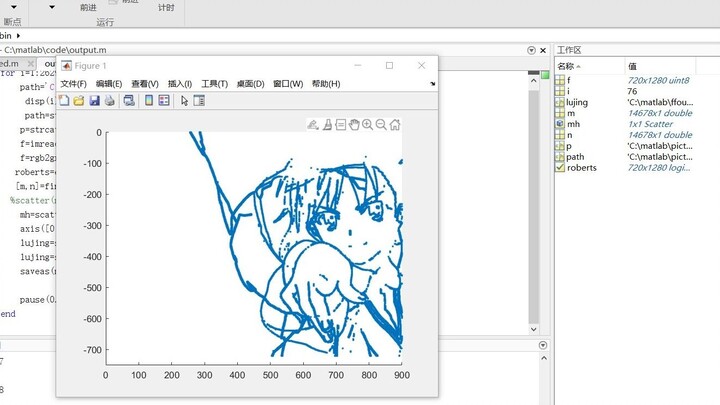Open the 帮助(H) menu in Figure 1
The image size is (720, 405).
[x=326, y=84]
